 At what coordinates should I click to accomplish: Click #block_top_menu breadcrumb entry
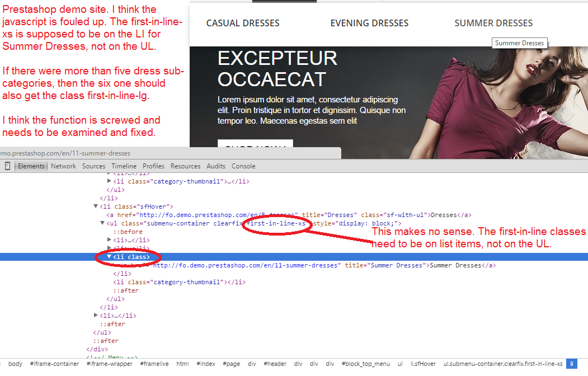(366, 364)
